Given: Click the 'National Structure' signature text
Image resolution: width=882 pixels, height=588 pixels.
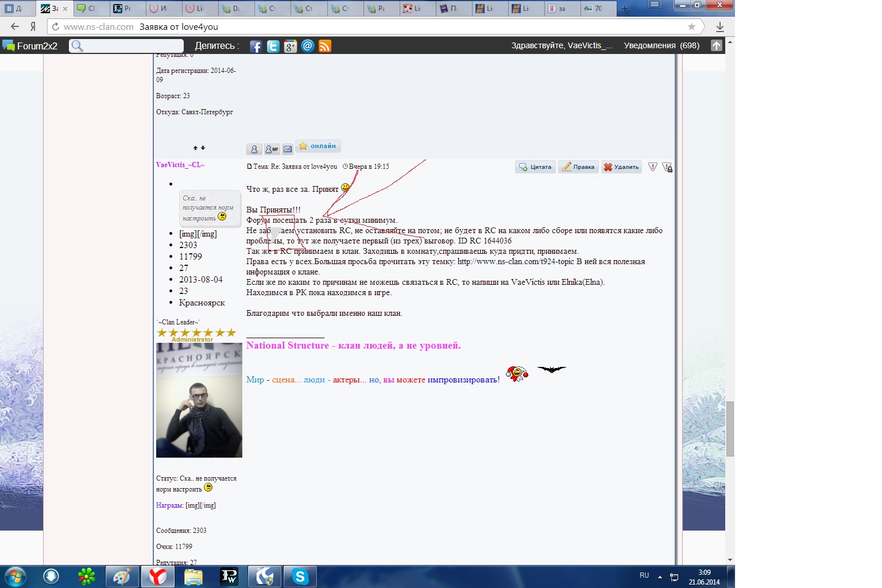Looking at the screenshot, I should point(288,345).
